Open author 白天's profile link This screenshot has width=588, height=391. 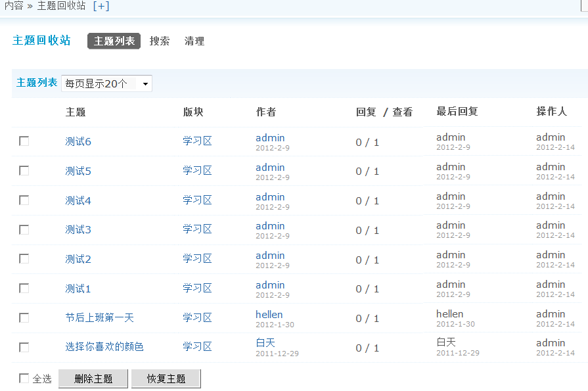[x=265, y=342]
